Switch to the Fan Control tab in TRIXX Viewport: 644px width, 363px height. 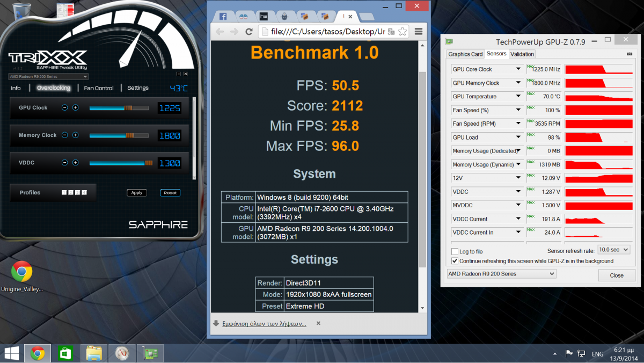point(99,88)
